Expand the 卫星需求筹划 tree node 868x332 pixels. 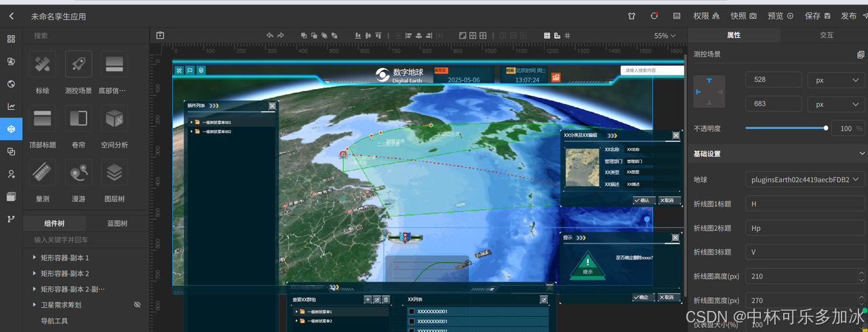tap(35, 305)
